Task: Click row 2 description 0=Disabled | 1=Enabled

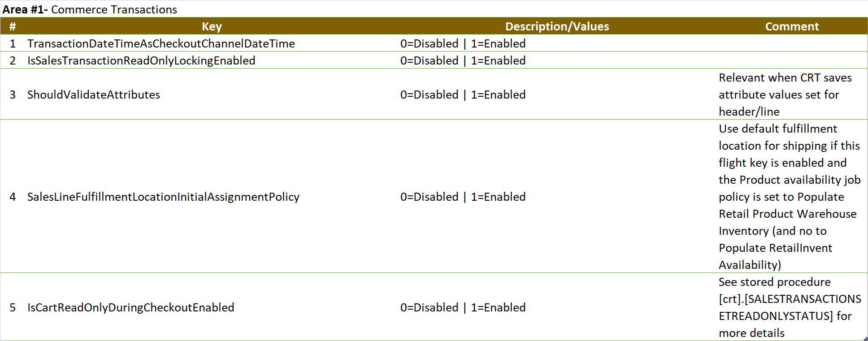Action: point(463,60)
